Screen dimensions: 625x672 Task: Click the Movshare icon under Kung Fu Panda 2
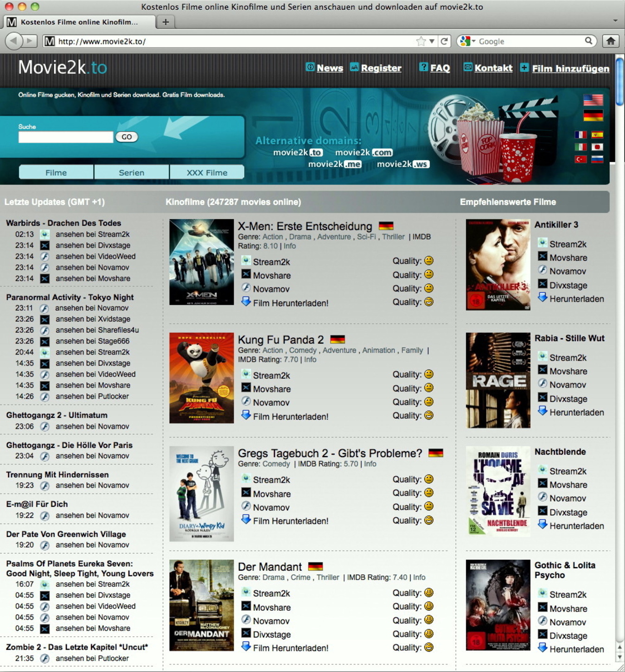[246, 388]
